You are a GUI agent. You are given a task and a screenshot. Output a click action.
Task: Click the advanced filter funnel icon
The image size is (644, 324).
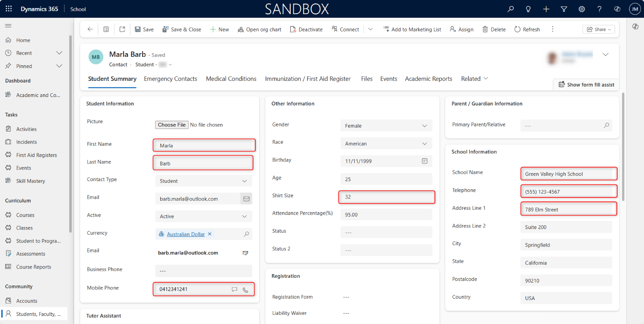click(564, 9)
